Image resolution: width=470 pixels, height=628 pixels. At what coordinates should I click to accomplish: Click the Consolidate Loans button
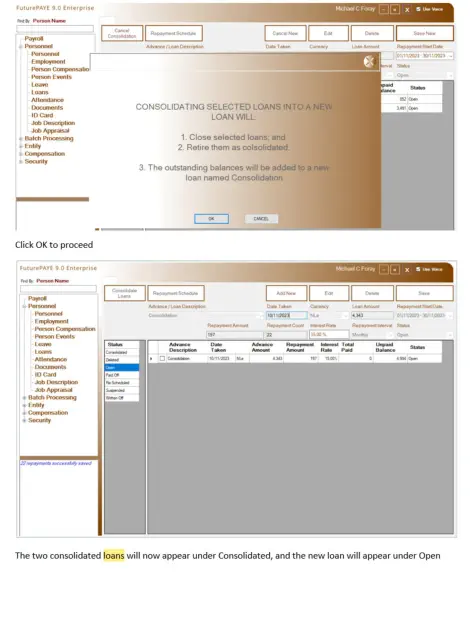coord(125,293)
